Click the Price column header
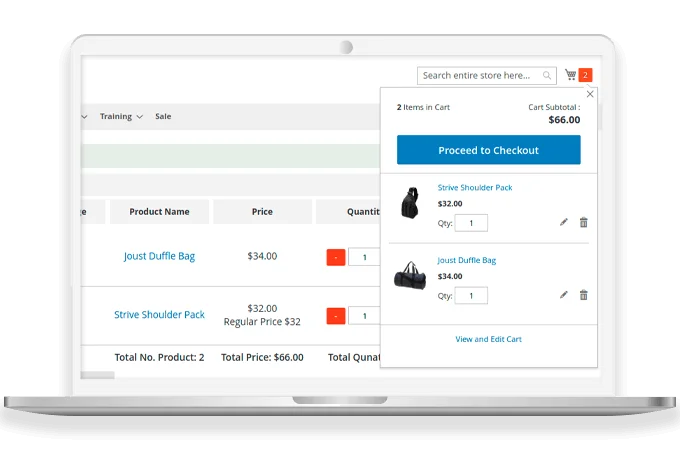 tap(262, 212)
